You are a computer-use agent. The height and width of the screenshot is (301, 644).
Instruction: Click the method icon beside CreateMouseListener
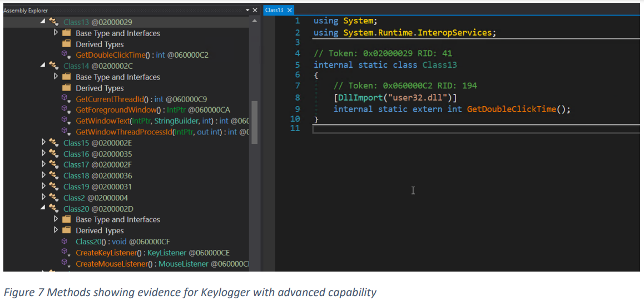[x=66, y=264]
